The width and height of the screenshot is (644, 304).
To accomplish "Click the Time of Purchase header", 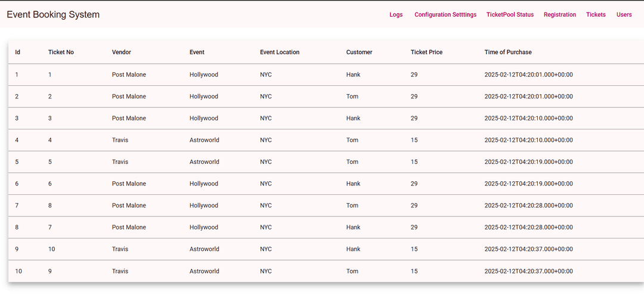I will click(508, 52).
